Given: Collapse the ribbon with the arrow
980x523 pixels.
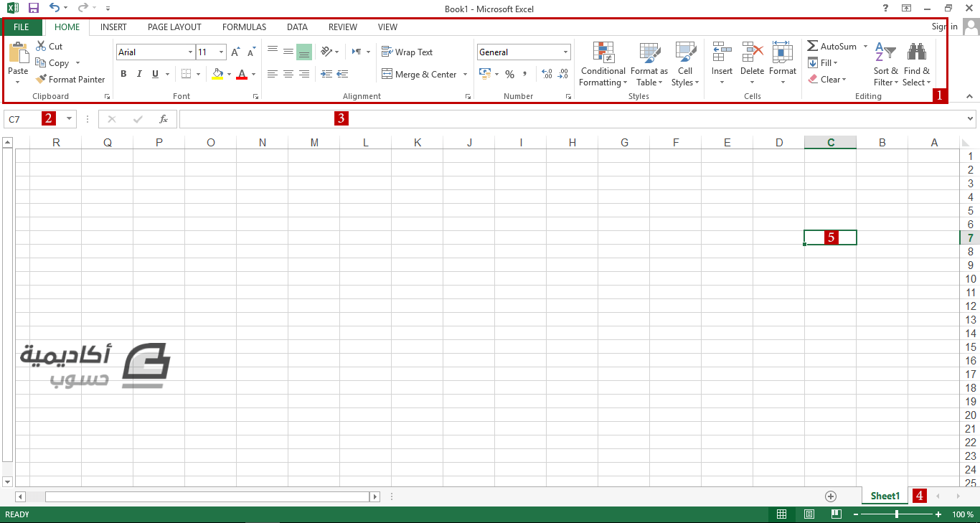Looking at the screenshot, I should 969,96.
